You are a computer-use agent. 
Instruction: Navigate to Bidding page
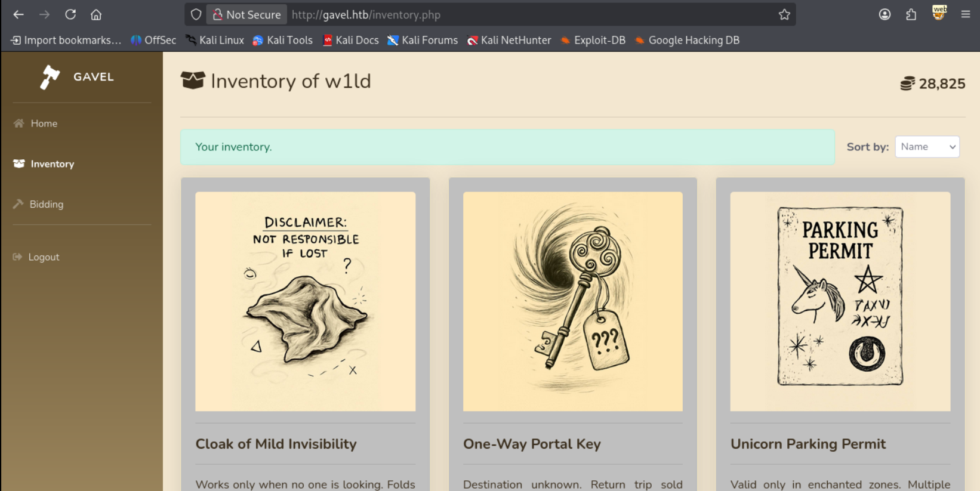click(x=46, y=204)
